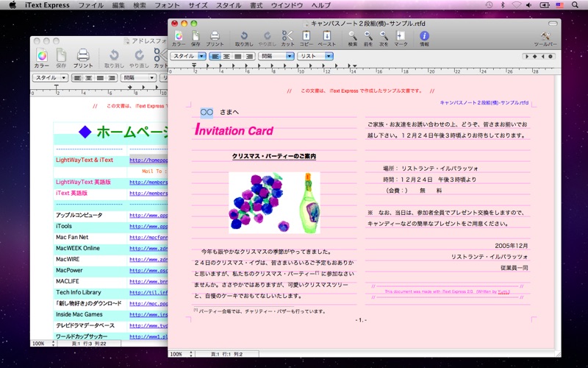The width and height of the screenshot is (588, 368).
Task: Click the Time Machine menu bar icon
Action: click(x=489, y=5)
